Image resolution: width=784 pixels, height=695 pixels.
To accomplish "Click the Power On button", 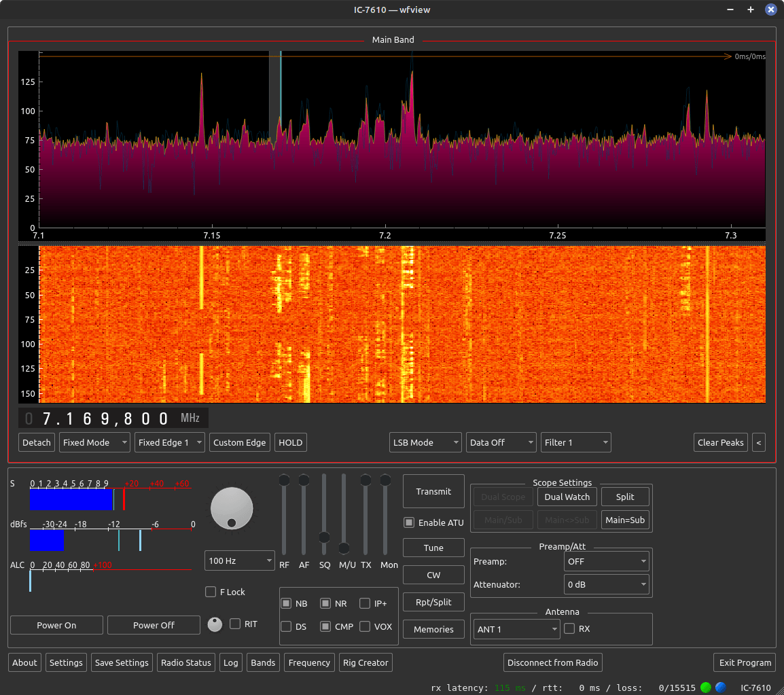I will pyautogui.click(x=56, y=625).
